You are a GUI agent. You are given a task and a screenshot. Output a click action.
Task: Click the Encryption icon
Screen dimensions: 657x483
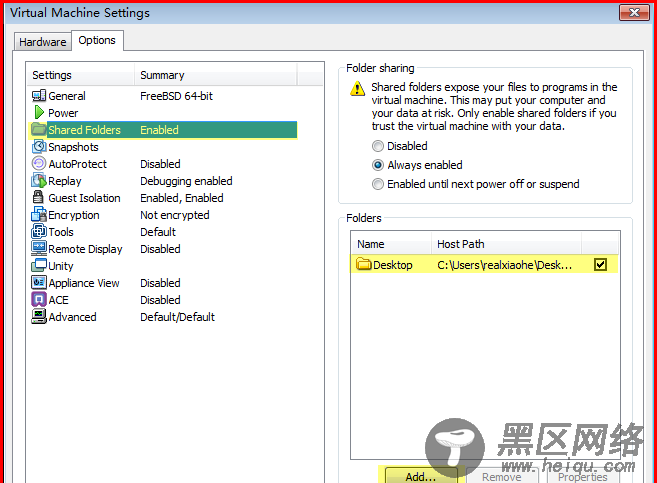39,214
